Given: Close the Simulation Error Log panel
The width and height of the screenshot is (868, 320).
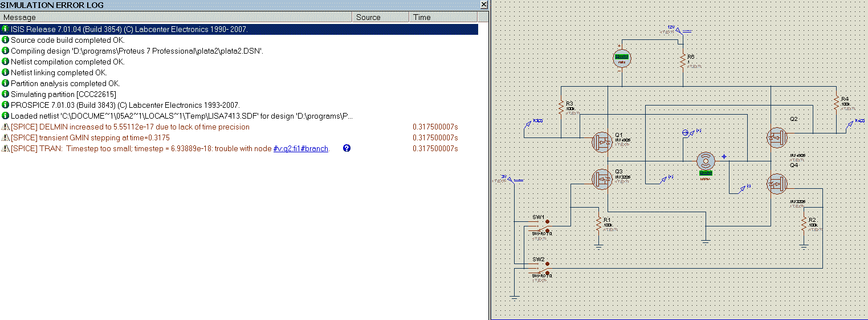Looking at the screenshot, I should click(484, 5).
